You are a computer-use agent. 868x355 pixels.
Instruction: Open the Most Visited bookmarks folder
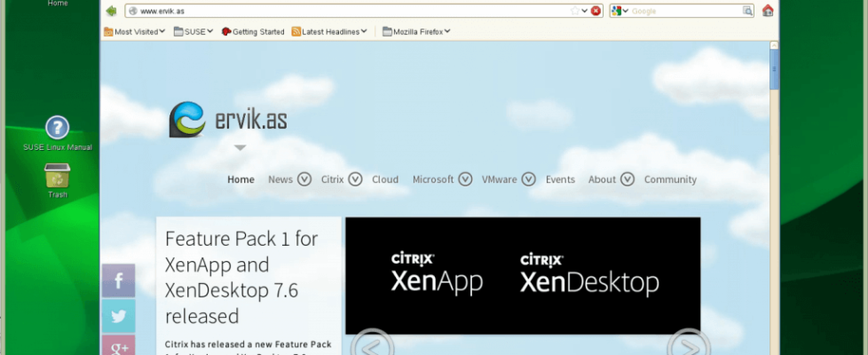point(135,32)
